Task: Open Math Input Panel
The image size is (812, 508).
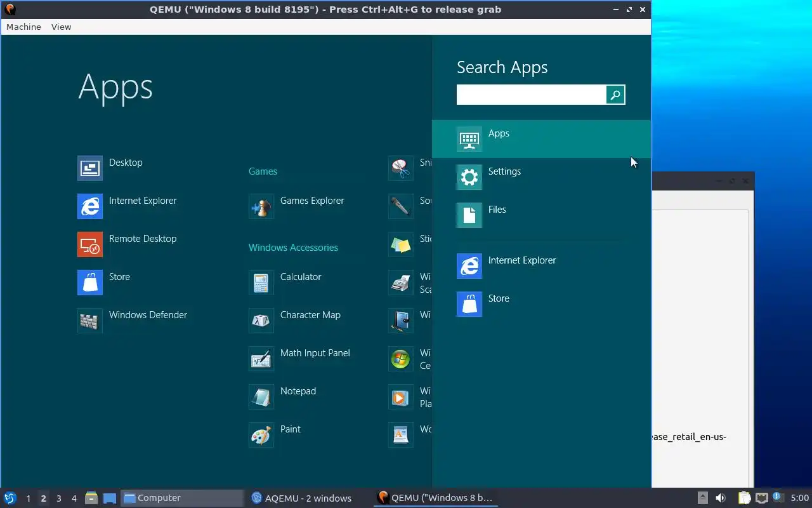Action: point(299,359)
